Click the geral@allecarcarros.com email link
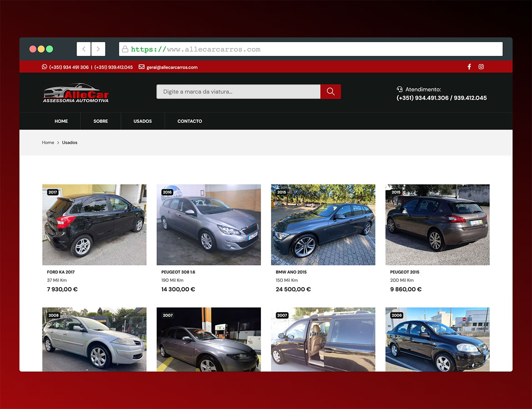This screenshot has width=532, height=409. pyautogui.click(x=172, y=67)
